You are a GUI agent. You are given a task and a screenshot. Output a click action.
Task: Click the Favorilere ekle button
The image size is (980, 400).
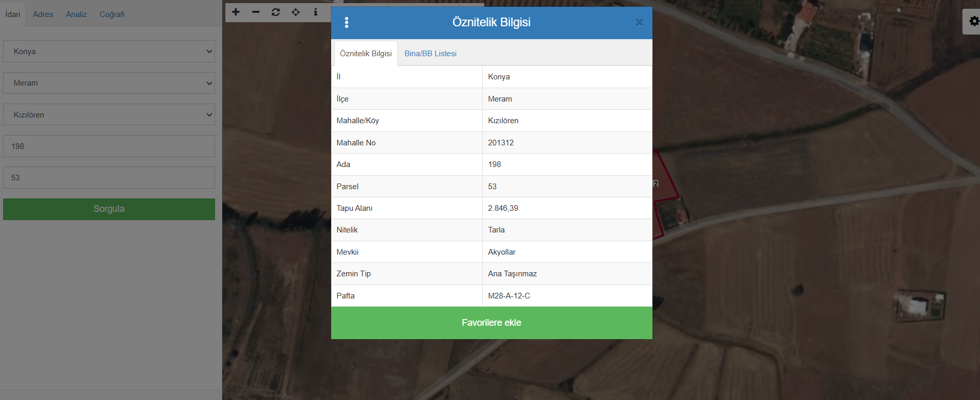pyautogui.click(x=491, y=323)
